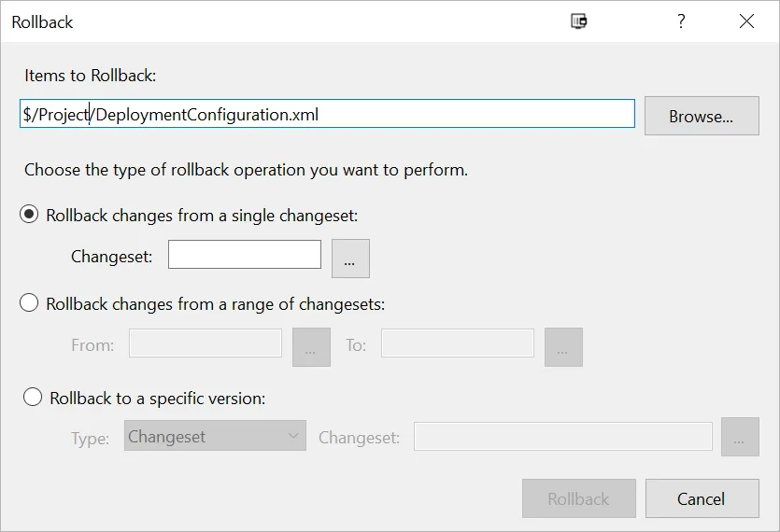Image resolution: width=780 pixels, height=532 pixels.
Task: Click ellipsis button next to To field
Action: point(563,347)
